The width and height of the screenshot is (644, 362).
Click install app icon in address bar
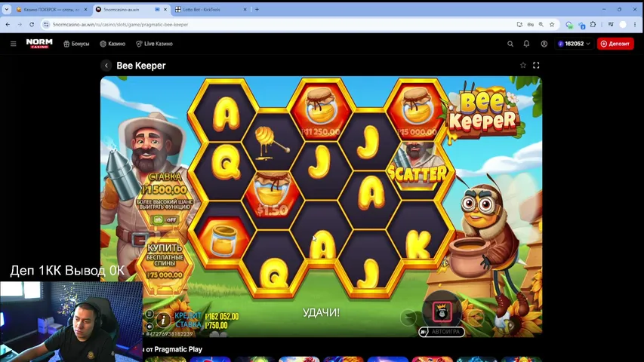point(519,25)
